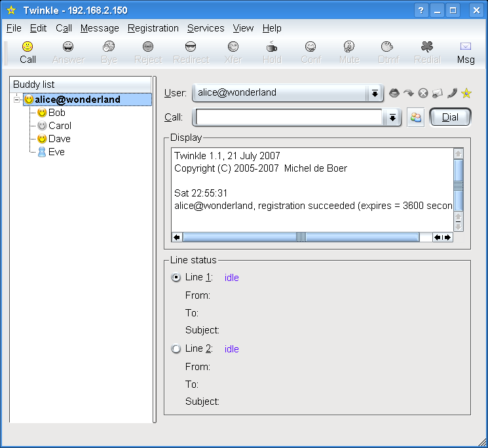Expand the Call address history dropdown
Image resolution: width=488 pixels, height=448 pixels.
click(392, 118)
